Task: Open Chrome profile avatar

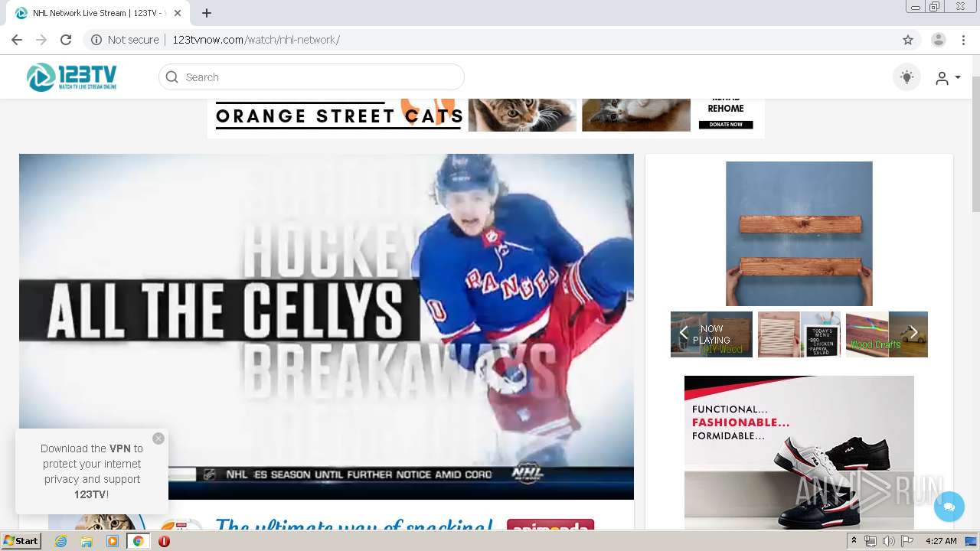Action: tap(939, 40)
